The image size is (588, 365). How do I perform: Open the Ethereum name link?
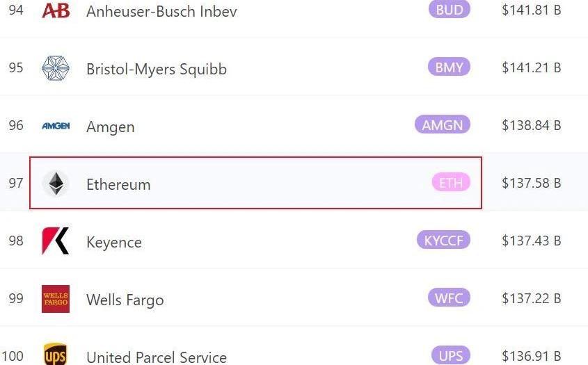118,184
